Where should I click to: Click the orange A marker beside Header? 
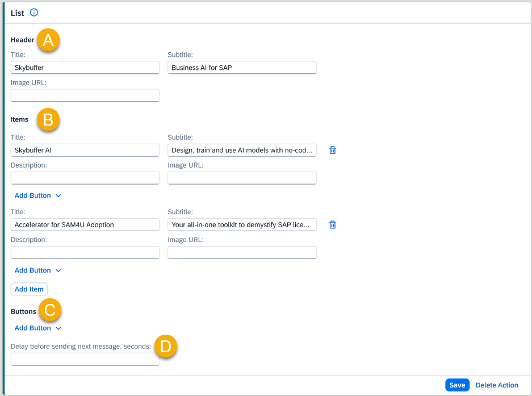pyautogui.click(x=48, y=40)
